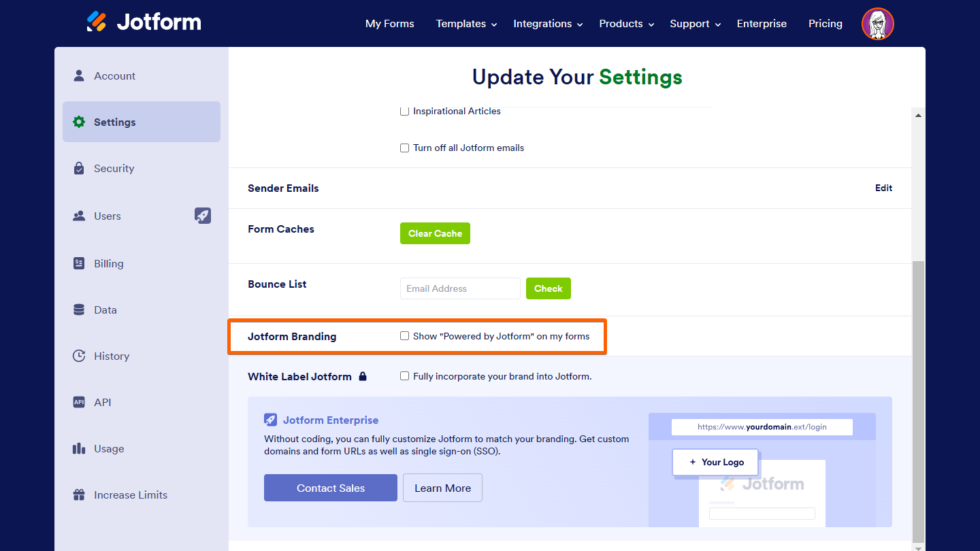Click the lock icon next to White Label Jotform
980x551 pixels.
click(363, 376)
